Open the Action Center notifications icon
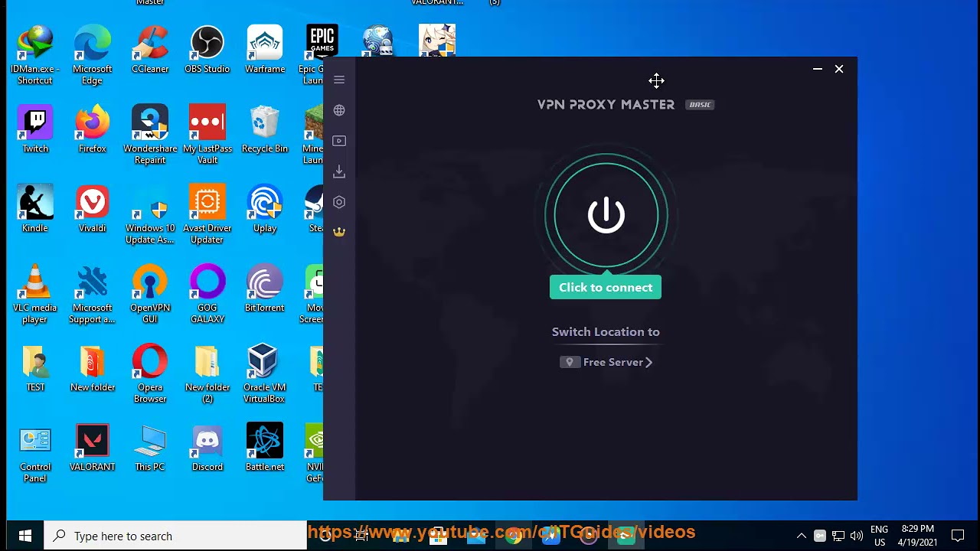980x551 pixels. (x=957, y=536)
